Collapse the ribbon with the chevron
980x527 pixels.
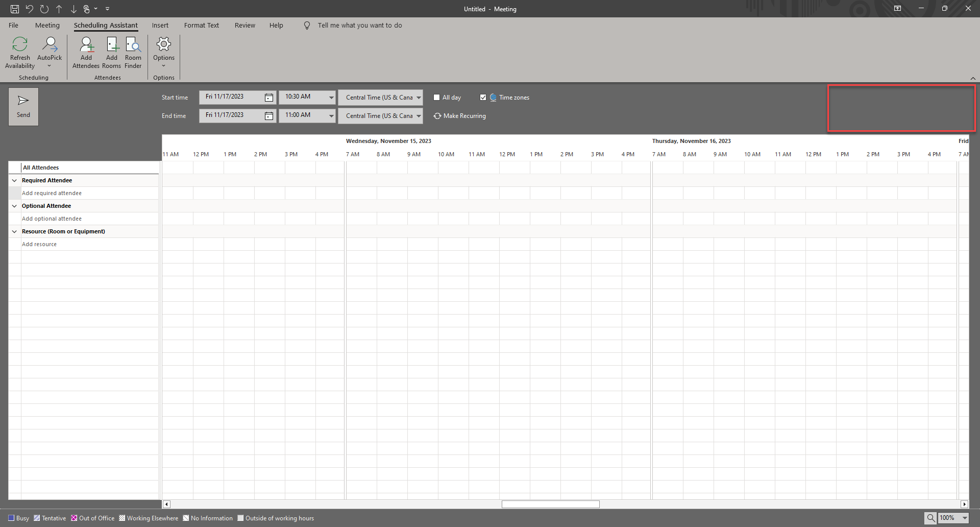coord(973,78)
